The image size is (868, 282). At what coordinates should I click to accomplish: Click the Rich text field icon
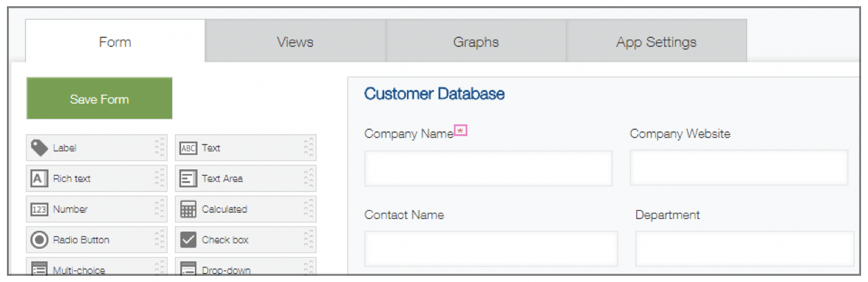coord(39,178)
